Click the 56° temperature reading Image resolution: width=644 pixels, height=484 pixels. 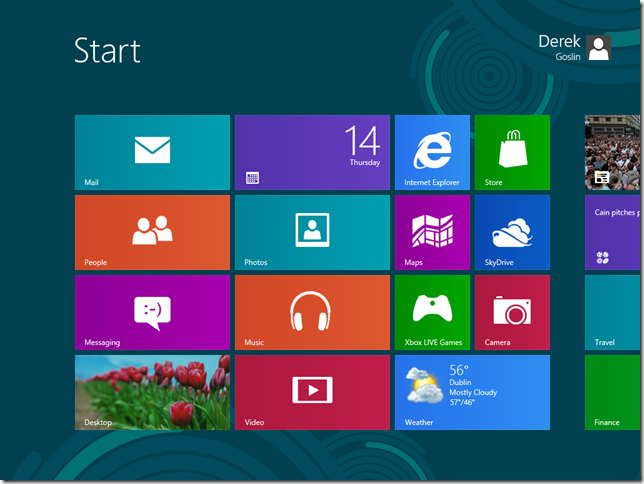pyautogui.click(x=459, y=370)
